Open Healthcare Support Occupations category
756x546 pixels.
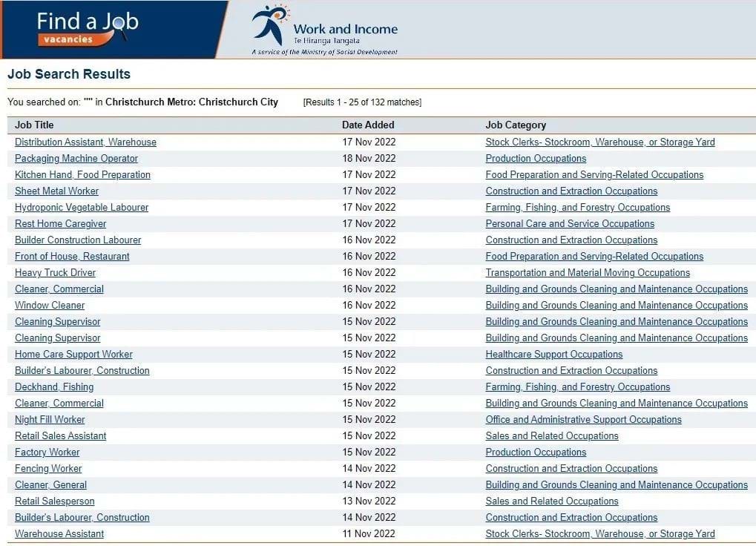click(554, 355)
